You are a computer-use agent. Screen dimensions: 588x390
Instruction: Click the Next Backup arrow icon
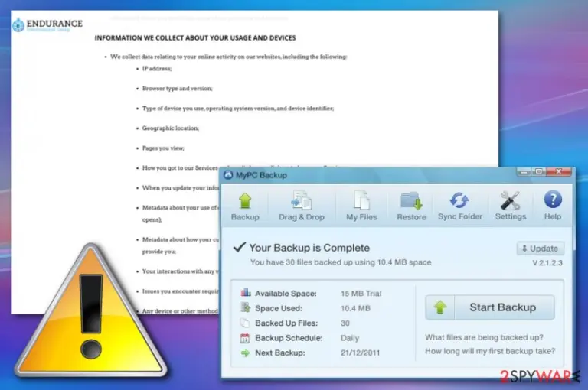pos(245,353)
